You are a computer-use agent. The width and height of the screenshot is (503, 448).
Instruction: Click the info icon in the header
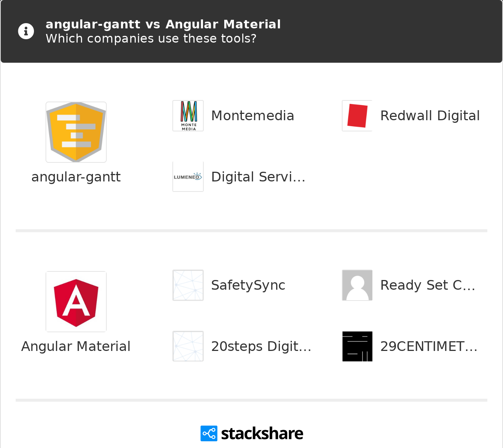pyautogui.click(x=26, y=31)
